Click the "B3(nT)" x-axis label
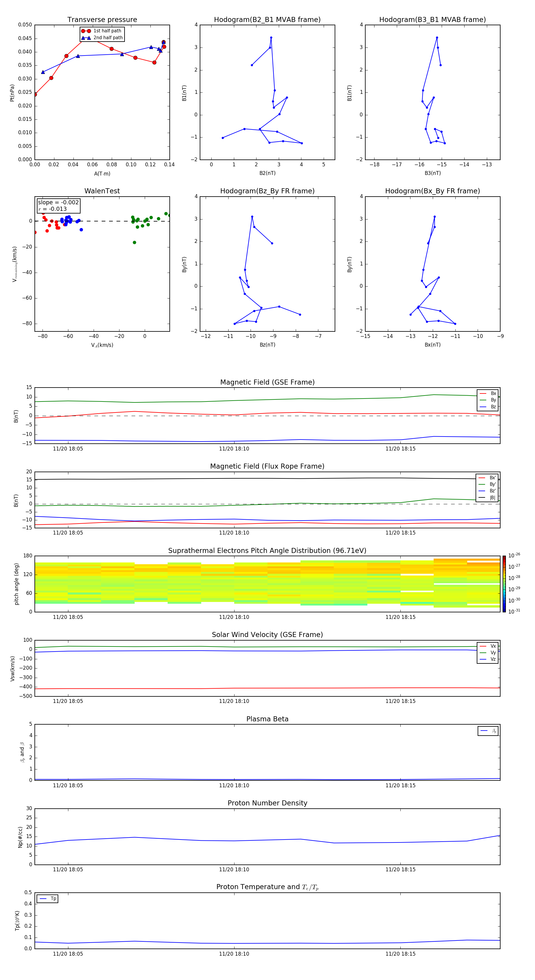The width and height of the screenshot is (535, 980). click(432, 173)
